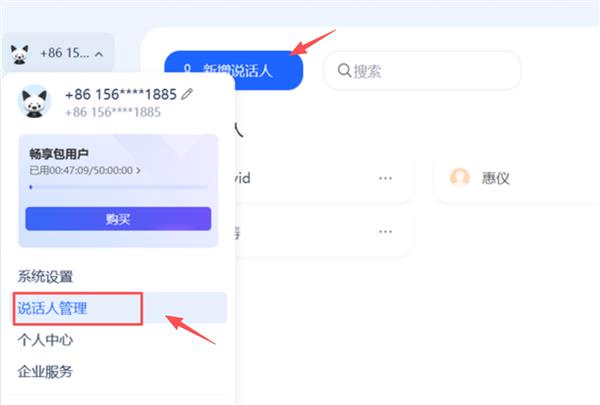The width and height of the screenshot is (600, 405).
Task: Open 企业服务 menu item
Action: click(45, 371)
